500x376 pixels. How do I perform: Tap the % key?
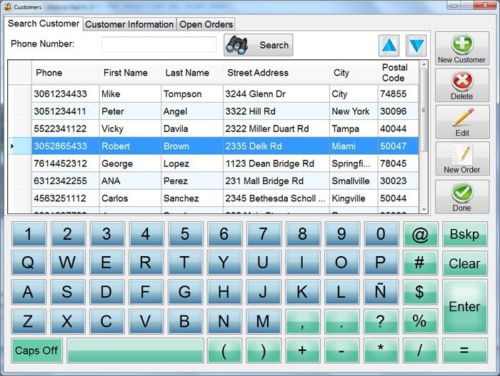point(420,321)
